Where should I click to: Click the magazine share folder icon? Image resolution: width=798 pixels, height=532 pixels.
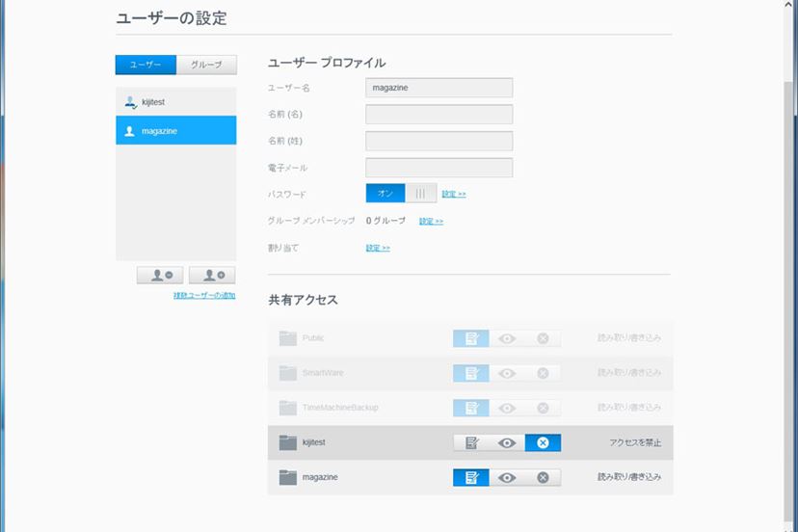coord(288,477)
